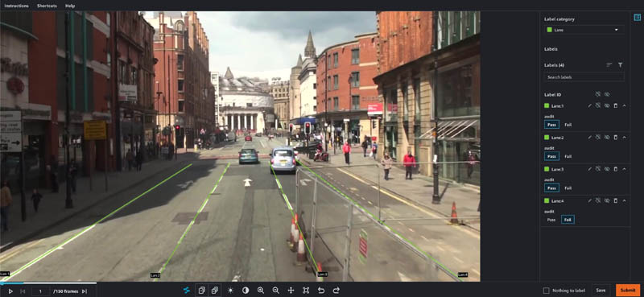Toggle Lane:3 label text visibility icon
Image resolution: width=644 pixels, height=297 pixels.
point(598,169)
